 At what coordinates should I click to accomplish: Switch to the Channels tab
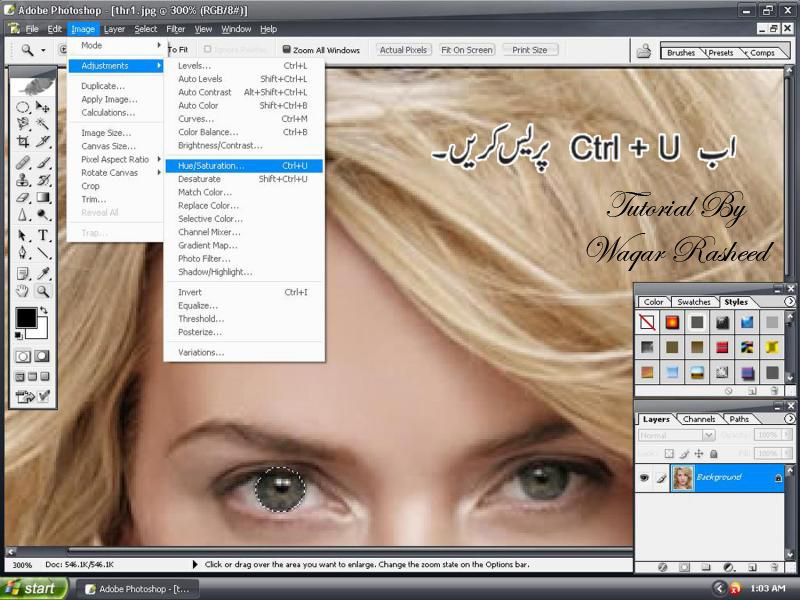click(700, 419)
